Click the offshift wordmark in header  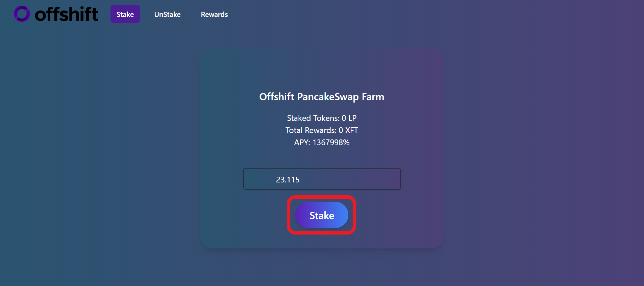click(x=67, y=14)
